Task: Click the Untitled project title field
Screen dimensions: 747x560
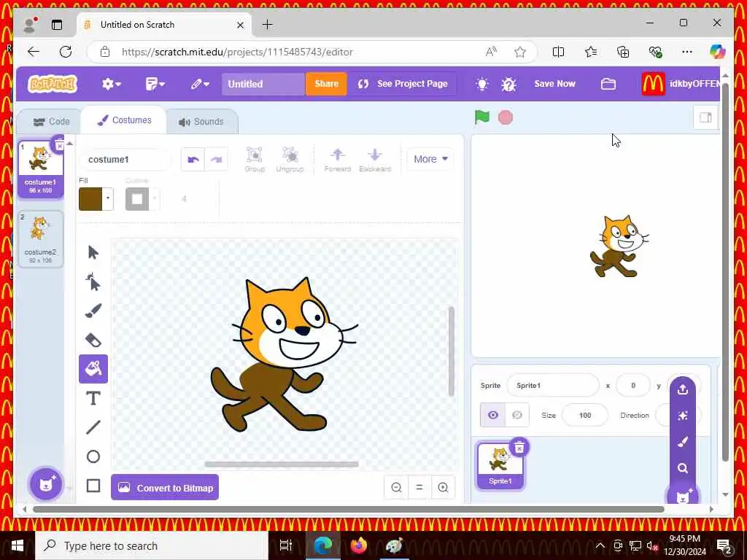Action: [x=263, y=84]
